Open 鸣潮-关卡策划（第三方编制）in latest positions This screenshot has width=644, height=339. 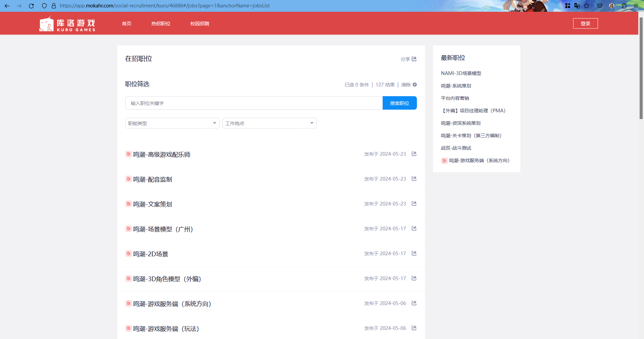(x=471, y=136)
